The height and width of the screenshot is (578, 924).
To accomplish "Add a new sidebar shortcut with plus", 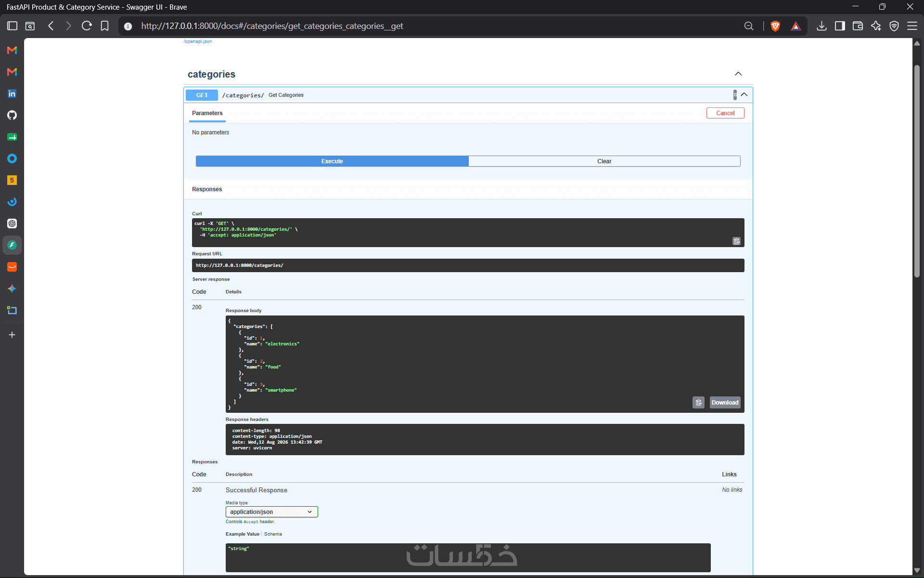I will (x=12, y=335).
